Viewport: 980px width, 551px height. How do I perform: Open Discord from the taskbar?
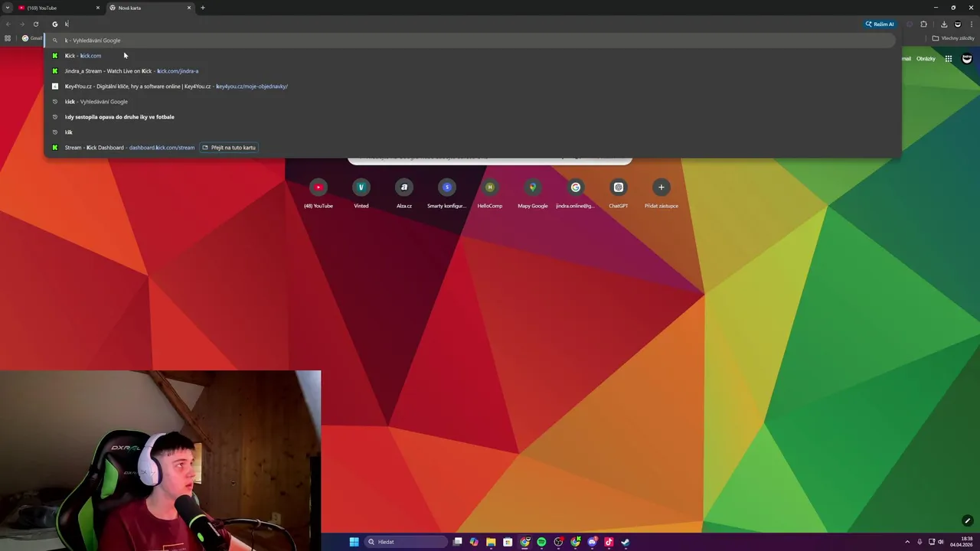point(592,542)
